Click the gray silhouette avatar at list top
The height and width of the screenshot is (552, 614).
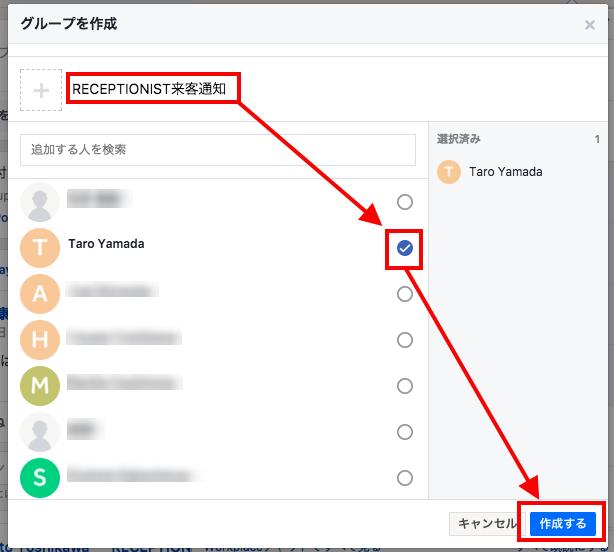click(41, 202)
